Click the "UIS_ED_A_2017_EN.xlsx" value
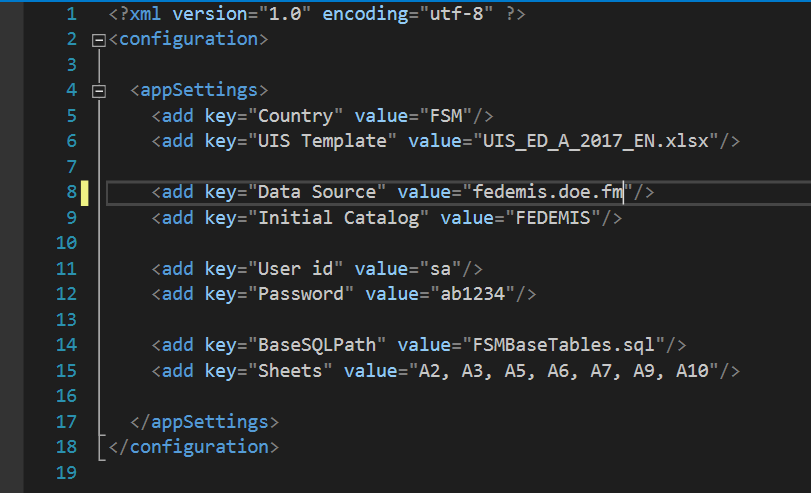Image resolution: width=811 pixels, height=493 pixels. 596,141
